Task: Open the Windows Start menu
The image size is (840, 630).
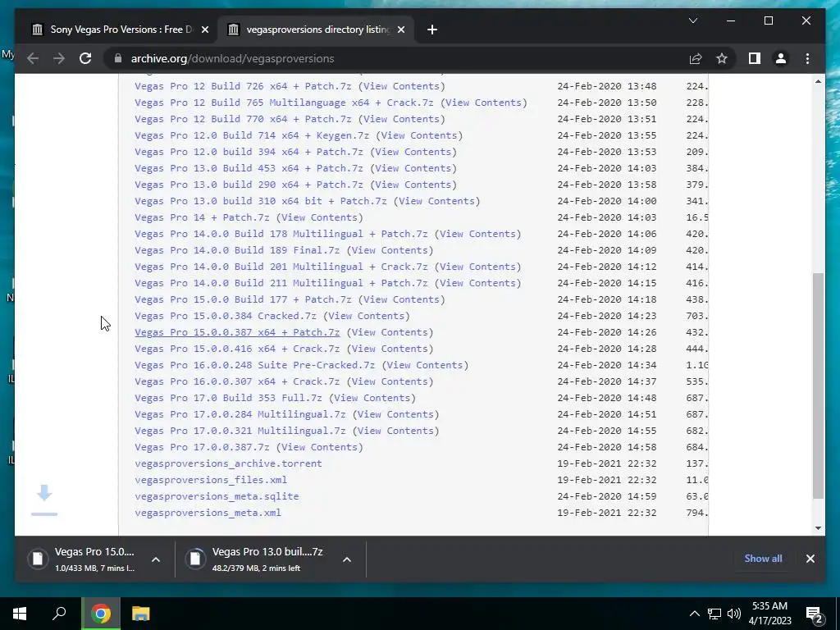Action: 20,614
